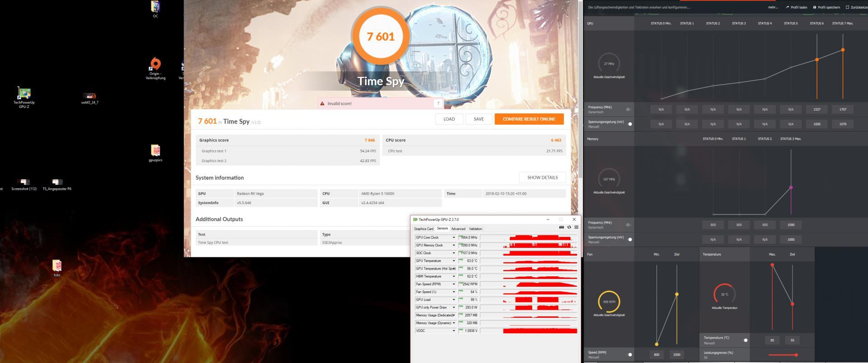The image size is (868, 363).
Task: Take a GPU-Z screenshot with camera icon
Action: [561, 227]
